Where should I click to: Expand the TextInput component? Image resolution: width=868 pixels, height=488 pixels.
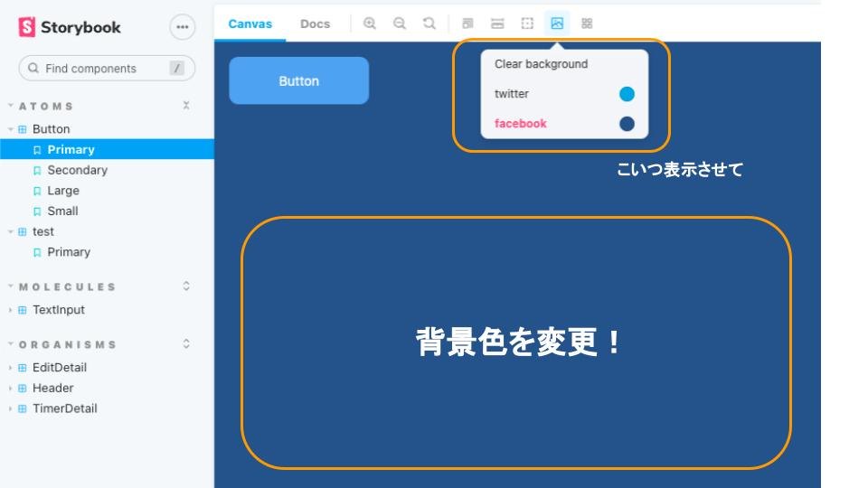10,310
